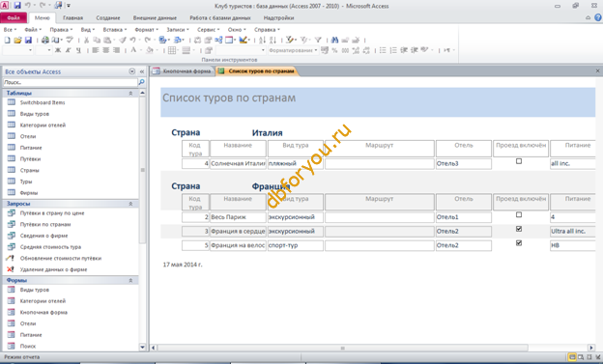603x364 pixels.
Task: Open the Кнопочная форма form in navigation list
Action: click(x=43, y=313)
